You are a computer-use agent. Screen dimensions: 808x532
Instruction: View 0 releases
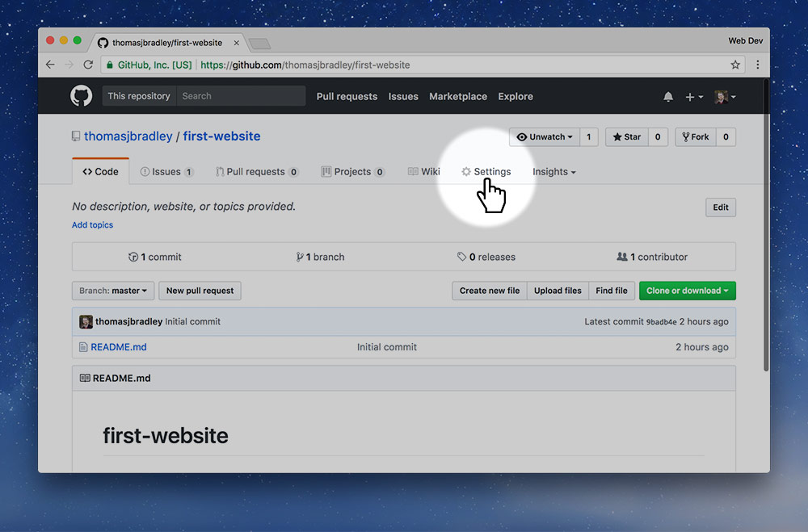486,257
